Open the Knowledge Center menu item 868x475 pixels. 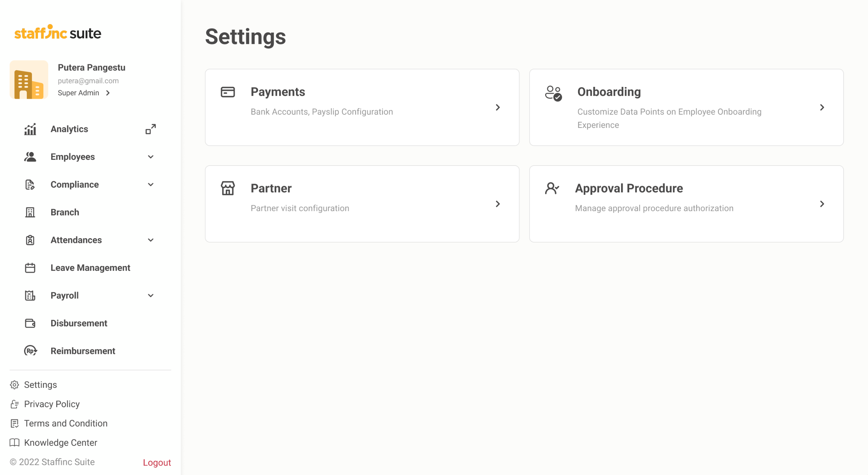pos(60,443)
